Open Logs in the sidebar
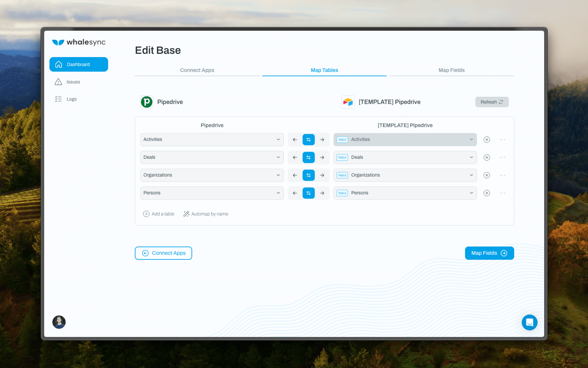This screenshot has height=368, width=588. tap(66, 99)
